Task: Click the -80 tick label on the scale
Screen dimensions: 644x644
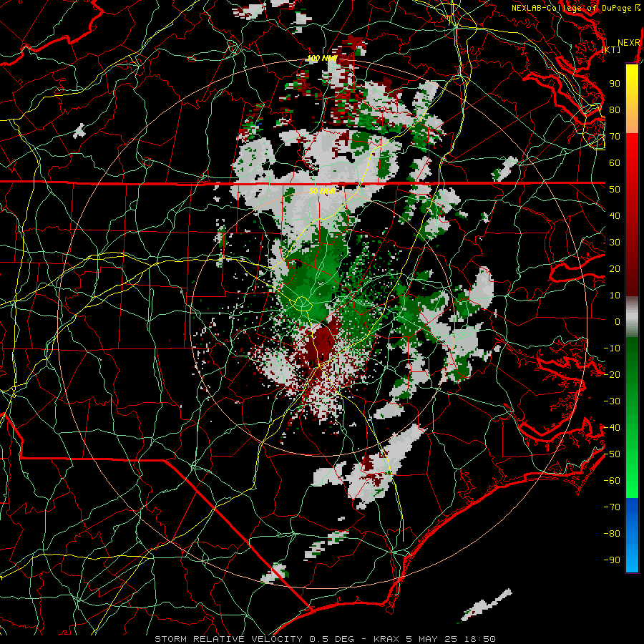Action: pos(612,534)
